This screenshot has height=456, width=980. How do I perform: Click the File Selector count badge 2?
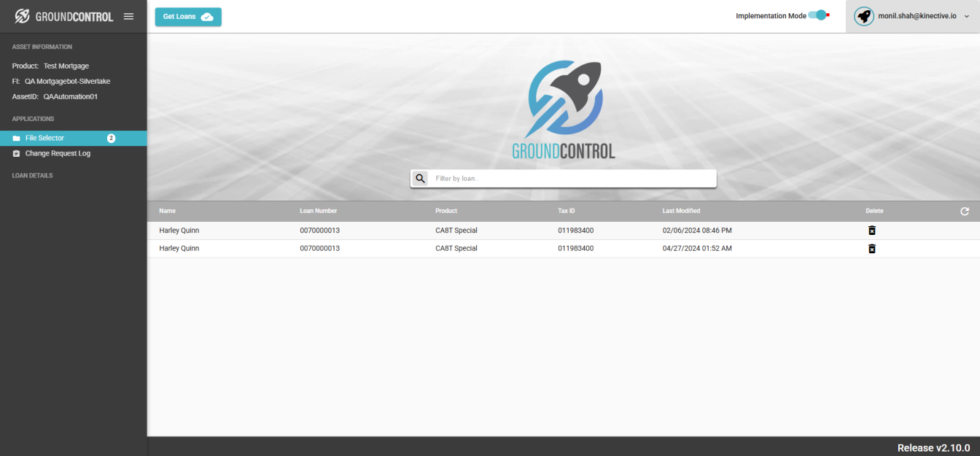pyautogui.click(x=112, y=138)
